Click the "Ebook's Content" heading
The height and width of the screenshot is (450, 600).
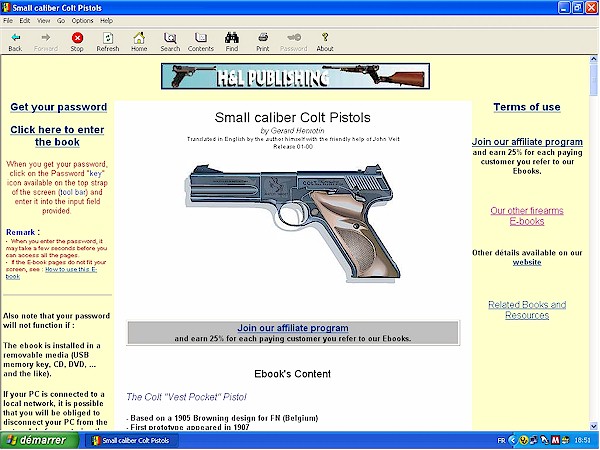point(292,374)
